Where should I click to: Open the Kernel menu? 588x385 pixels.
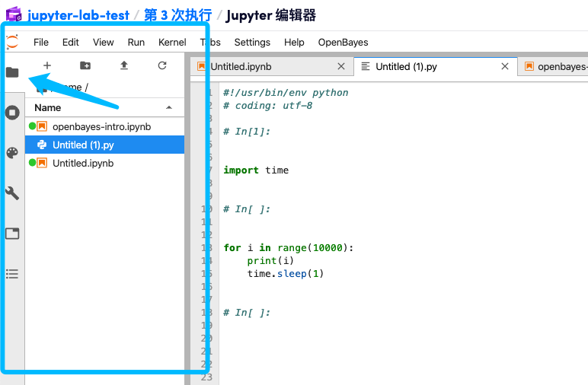[172, 43]
